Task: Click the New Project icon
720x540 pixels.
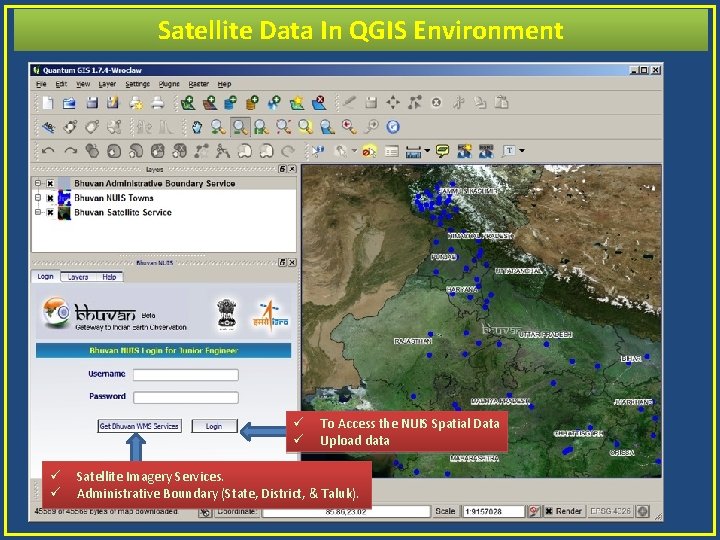Action: pyautogui.click(x=48, y=103)
